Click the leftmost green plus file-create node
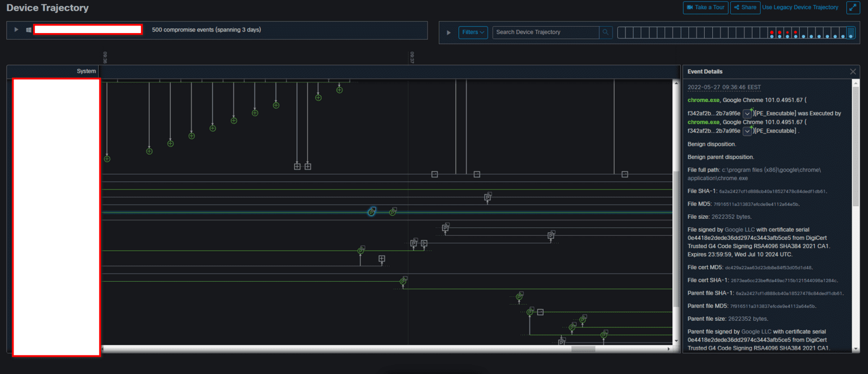The width and height of the screenshot is (868, 374). (107, 159)
